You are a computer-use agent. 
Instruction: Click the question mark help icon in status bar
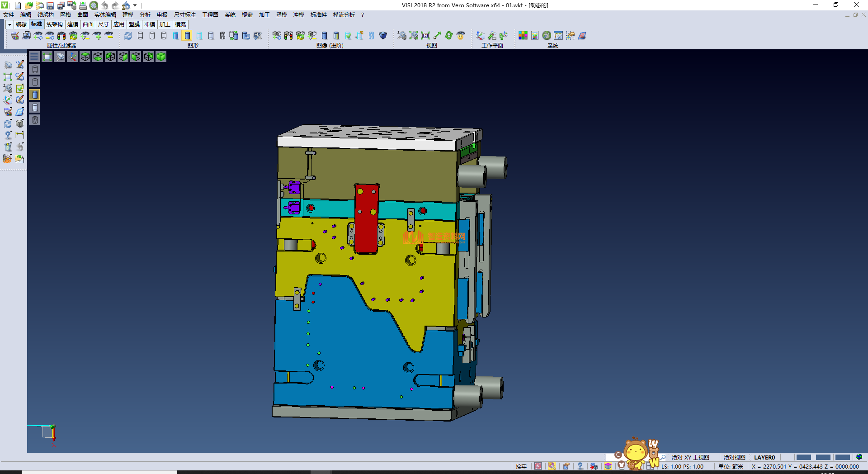point(580,466)
